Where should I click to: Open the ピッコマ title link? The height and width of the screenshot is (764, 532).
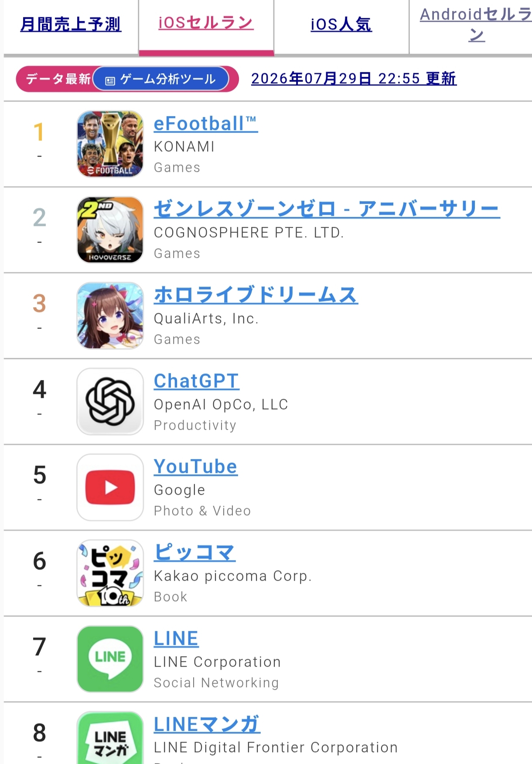click(x=194, y=552)
